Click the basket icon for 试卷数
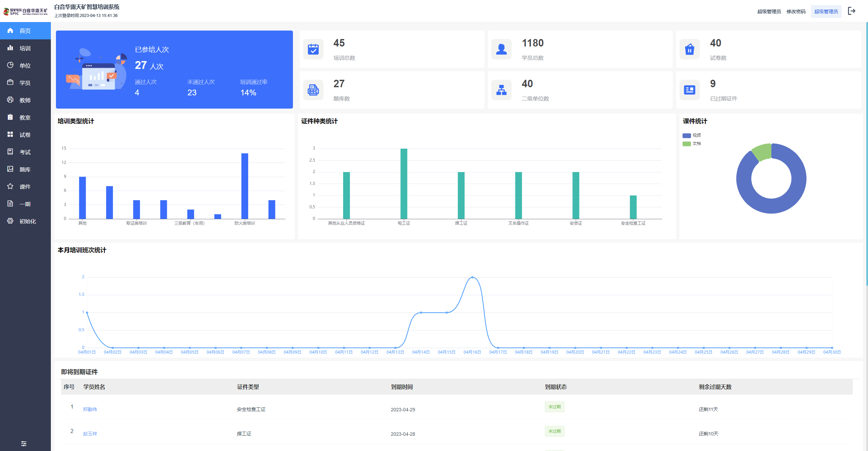 click(689, 49)
